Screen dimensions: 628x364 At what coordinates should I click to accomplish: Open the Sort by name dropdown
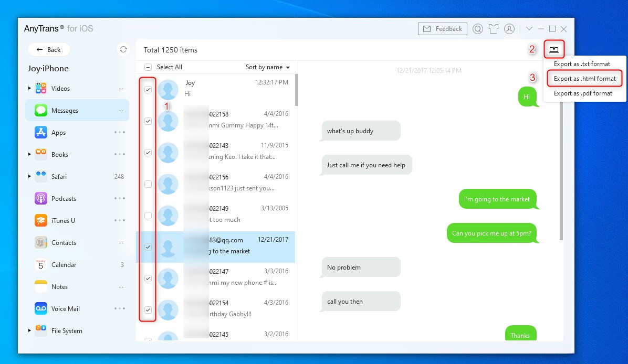coord(268,67)
